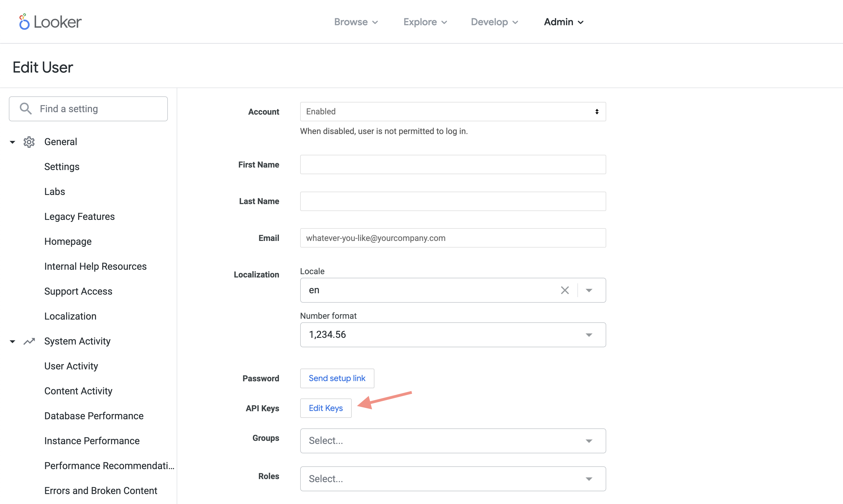The image size is (843, 504).
Task: Click the Email input field
Action: click(x=453, y=238)
